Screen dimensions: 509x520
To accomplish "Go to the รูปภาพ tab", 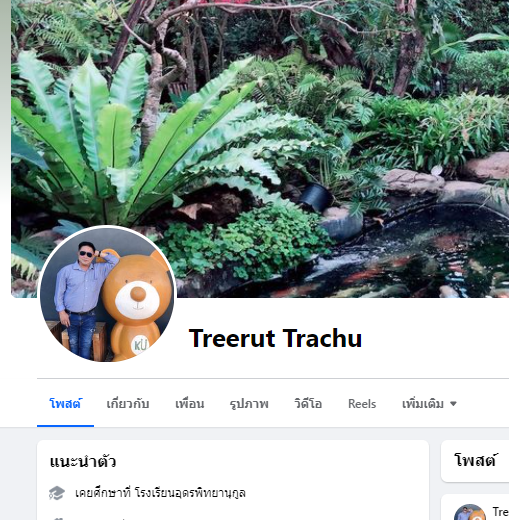I will tap(249, 404).
